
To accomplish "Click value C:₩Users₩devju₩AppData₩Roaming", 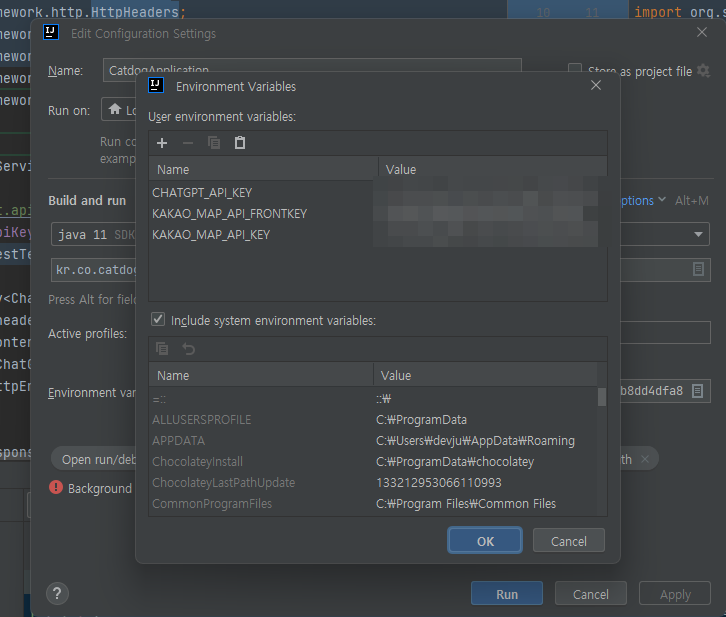I will pyautogui.click(x=475, y=440).
